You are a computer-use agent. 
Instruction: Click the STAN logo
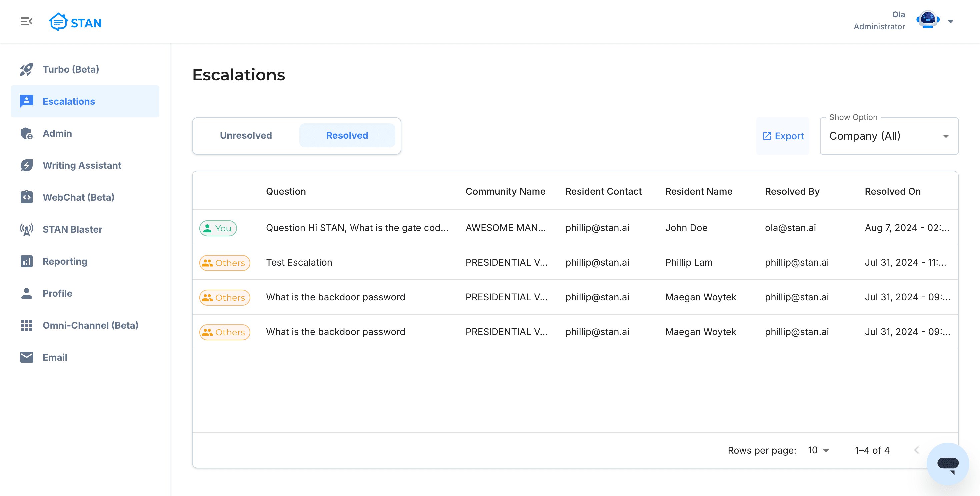coord(75,22)
